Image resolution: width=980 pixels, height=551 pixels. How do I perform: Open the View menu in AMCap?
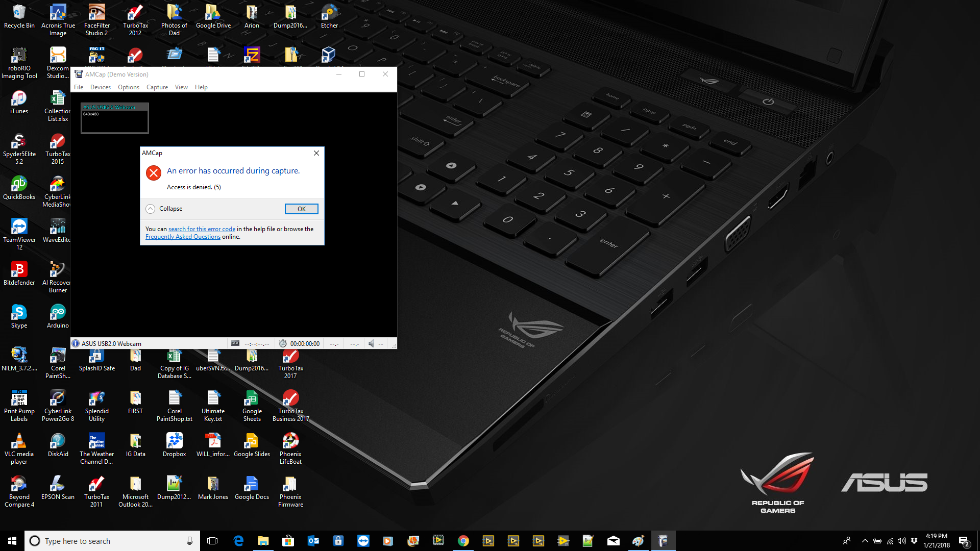pos(181,87)
